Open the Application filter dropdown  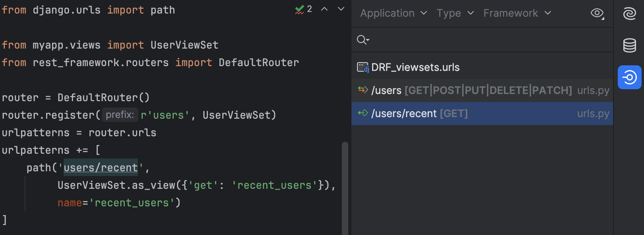click(393, 13)
